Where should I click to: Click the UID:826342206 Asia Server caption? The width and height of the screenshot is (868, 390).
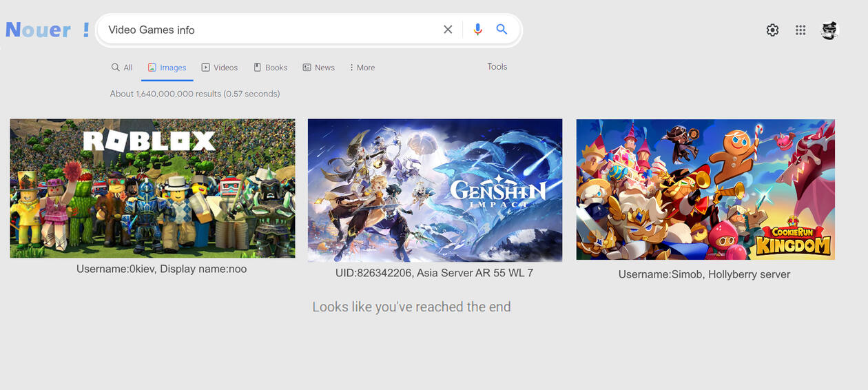[434, 273]
